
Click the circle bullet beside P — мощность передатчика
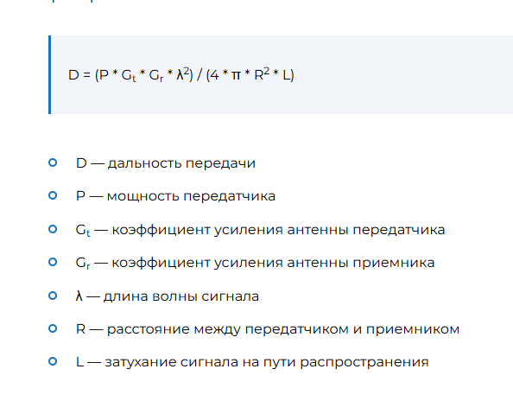(x=53, y=195)
